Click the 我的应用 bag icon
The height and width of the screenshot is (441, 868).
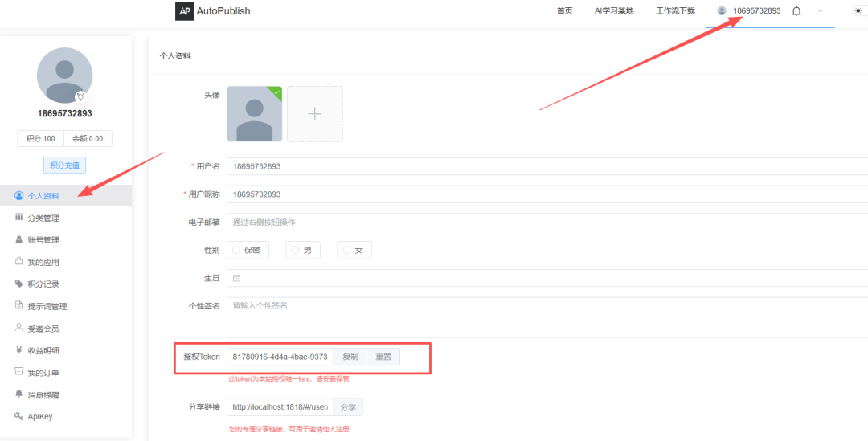(19, 261)
